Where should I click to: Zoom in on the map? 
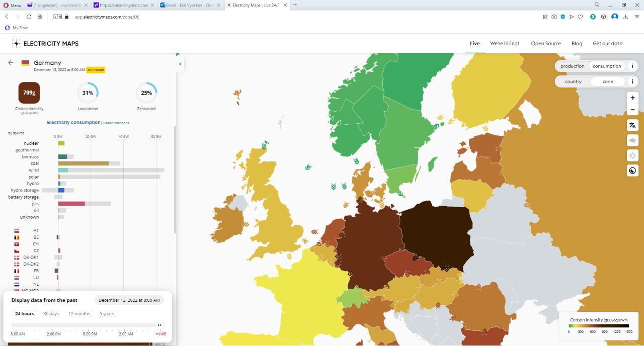632,98
